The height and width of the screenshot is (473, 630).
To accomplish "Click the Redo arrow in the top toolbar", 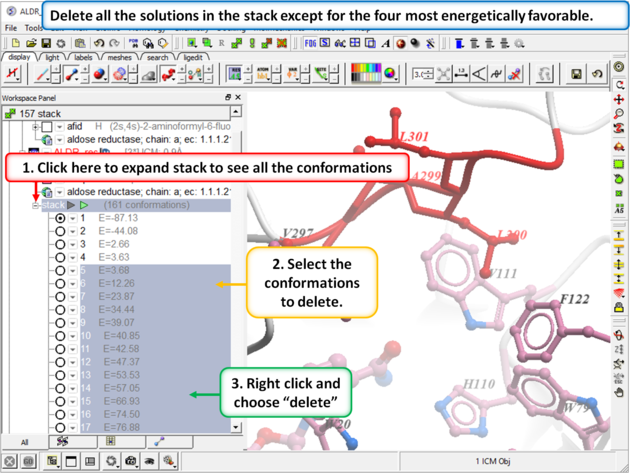I will [115, 43].
